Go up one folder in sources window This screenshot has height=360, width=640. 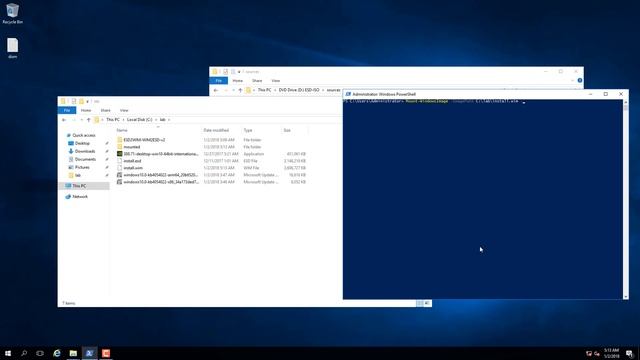(240, 90)
